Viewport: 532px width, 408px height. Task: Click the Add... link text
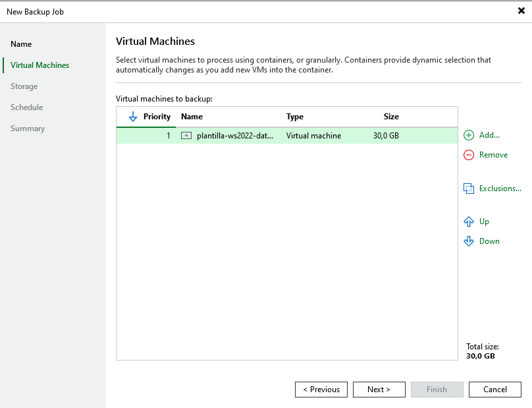pyautogui.click(x=489, y=135)
